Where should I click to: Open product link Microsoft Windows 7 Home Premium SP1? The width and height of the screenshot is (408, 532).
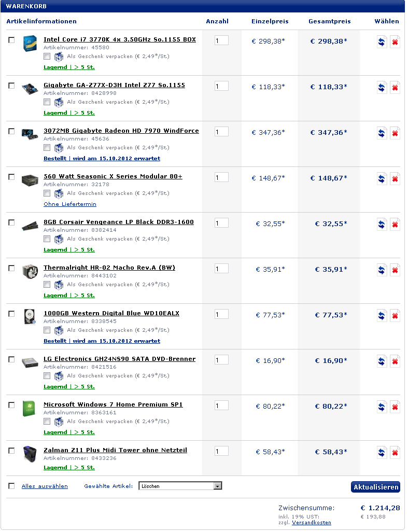(113, 404)
